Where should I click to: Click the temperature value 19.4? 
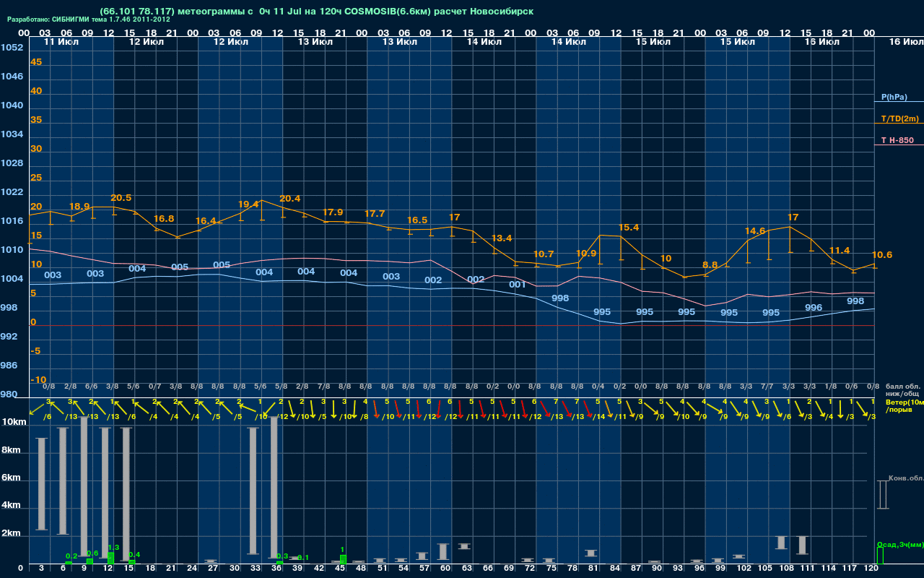point(248,204)
